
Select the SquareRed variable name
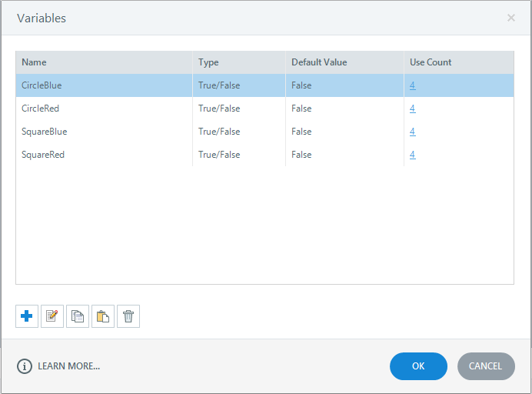(x=43, y=155)
